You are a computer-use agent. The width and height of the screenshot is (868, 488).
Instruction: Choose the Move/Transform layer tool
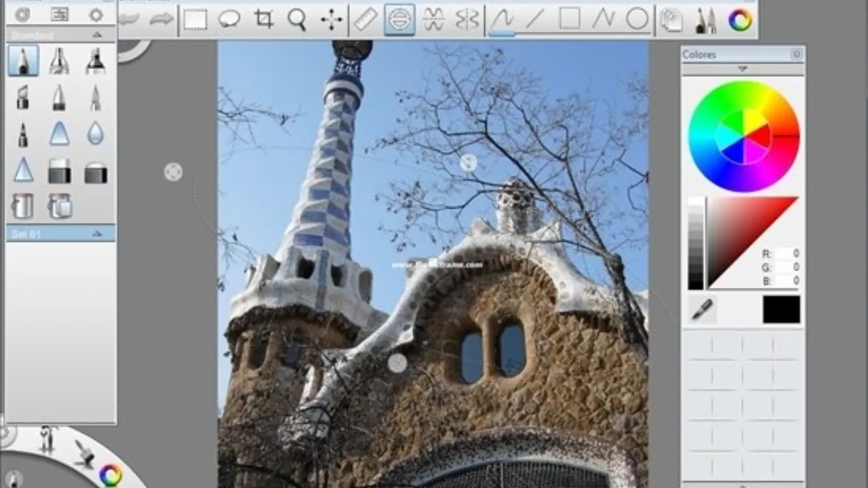pos(332,20)
